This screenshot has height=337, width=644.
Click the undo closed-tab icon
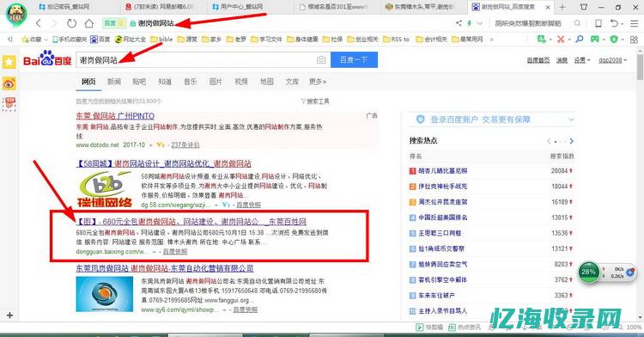(614, 23)
